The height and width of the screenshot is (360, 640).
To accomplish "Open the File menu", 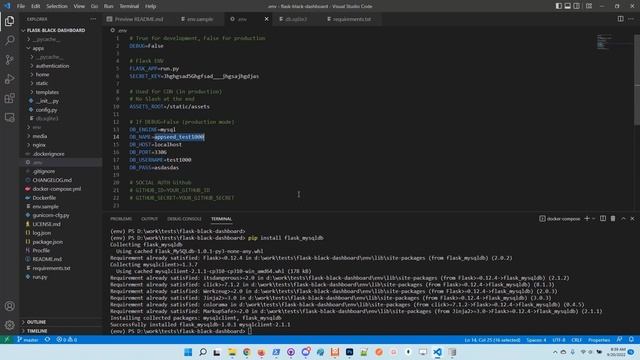I will (x=21, y=6).
